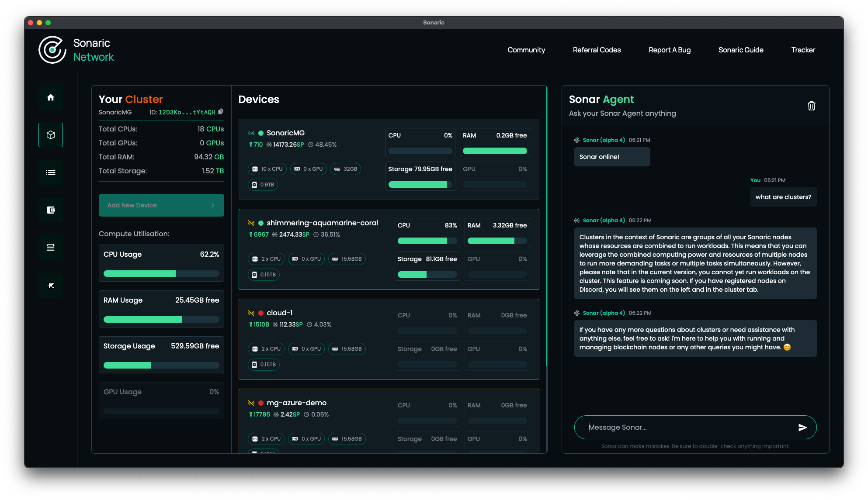This screenshot has width=868, height=500.
Task: Expand Add New Device chevron arrow
Action: [x=213, y=205]
